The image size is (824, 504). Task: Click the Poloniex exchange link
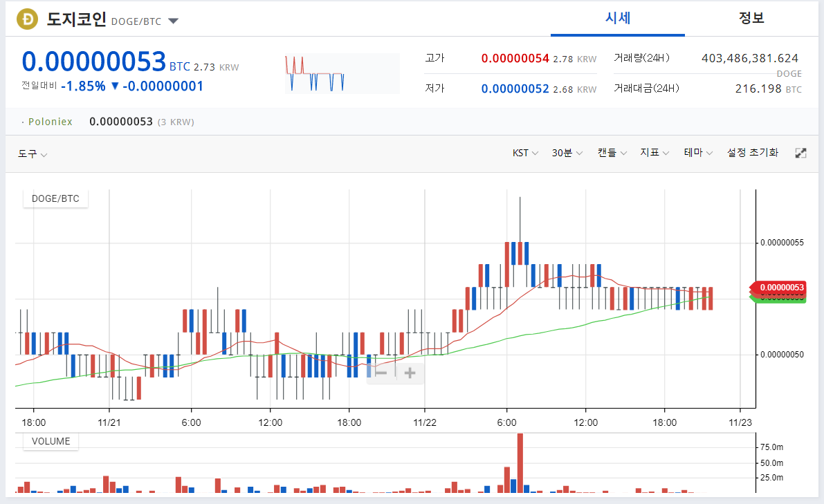(51, 122)
